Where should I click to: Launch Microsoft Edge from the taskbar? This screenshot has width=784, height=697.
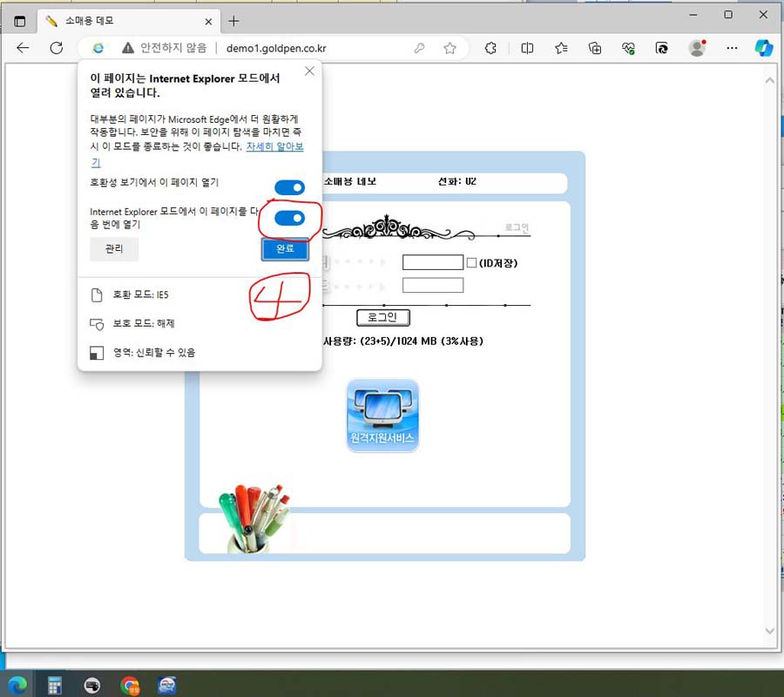[17, 685]
